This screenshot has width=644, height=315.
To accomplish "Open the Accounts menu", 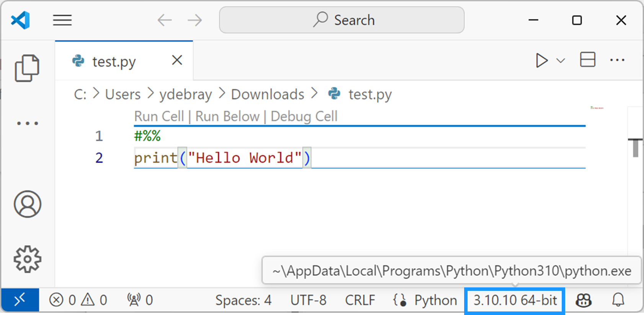I will [28, 204].
